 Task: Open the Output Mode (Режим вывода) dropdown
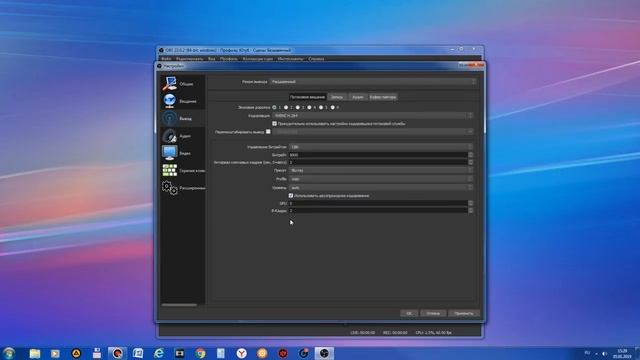(373, 82)
